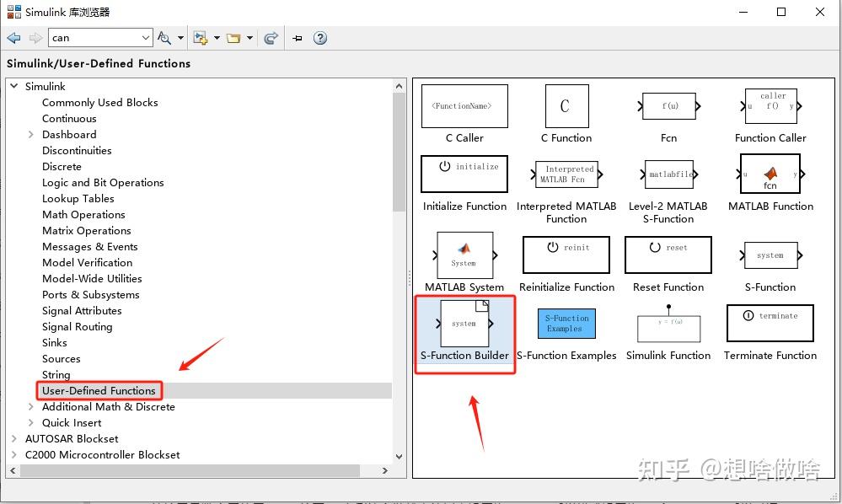Select the S-Function block icon

[x=770, y=255]
